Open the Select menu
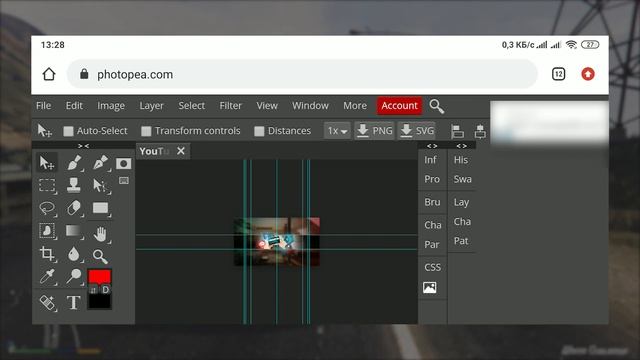Viewport: 640px width, 360px height. pos(191,106)
